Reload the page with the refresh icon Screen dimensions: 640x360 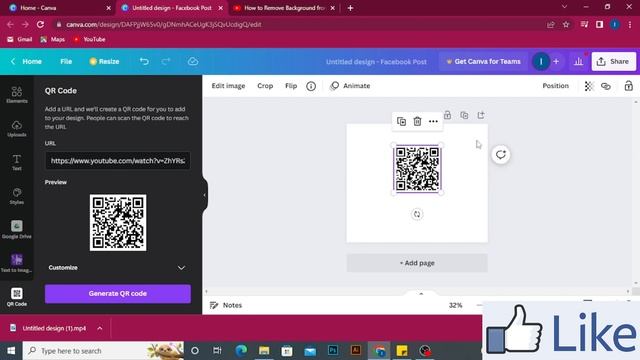tap(40, 24)
